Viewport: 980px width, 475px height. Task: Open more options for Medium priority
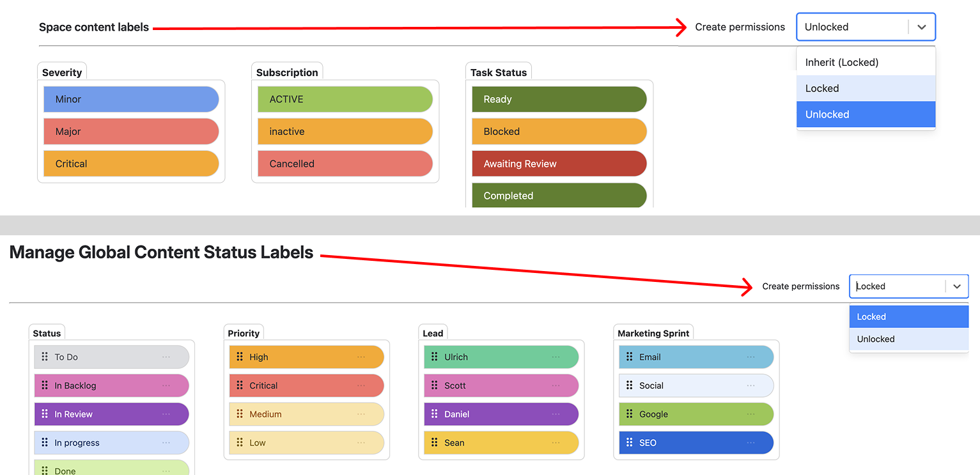pyautogui.click(x=361, y=414)
